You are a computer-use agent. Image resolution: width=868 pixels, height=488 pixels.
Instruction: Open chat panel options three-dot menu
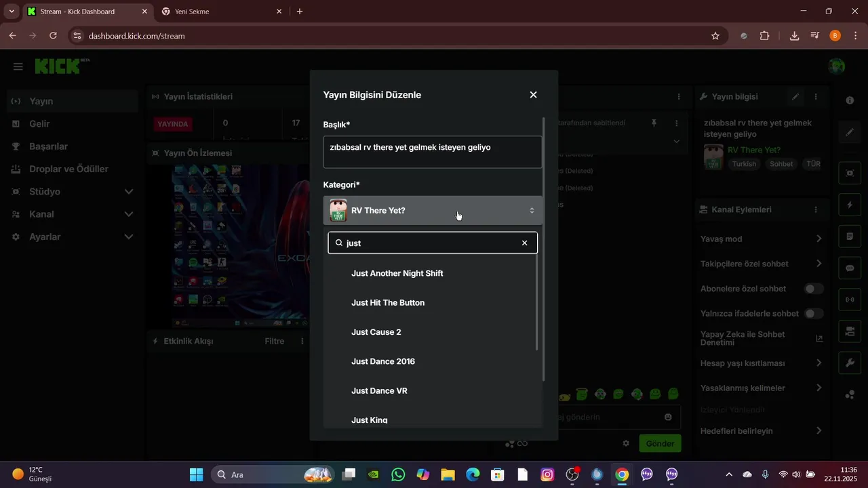(679, 97)
